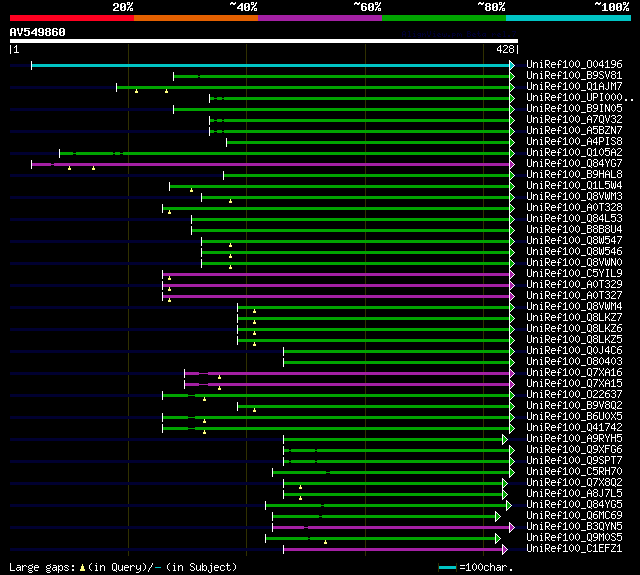Click arrowhead ending the Q6MC69 alignment

coord(498,517)
